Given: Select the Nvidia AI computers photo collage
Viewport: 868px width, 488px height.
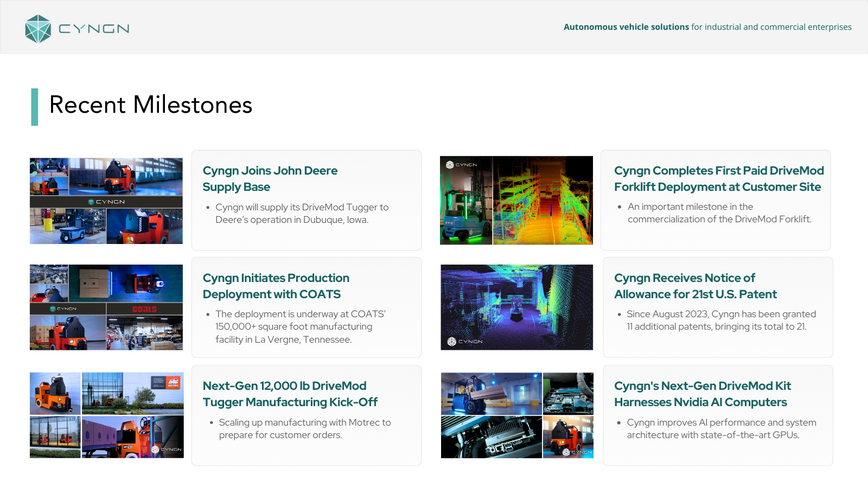Looking at the screenshot, I should (517, 415).
